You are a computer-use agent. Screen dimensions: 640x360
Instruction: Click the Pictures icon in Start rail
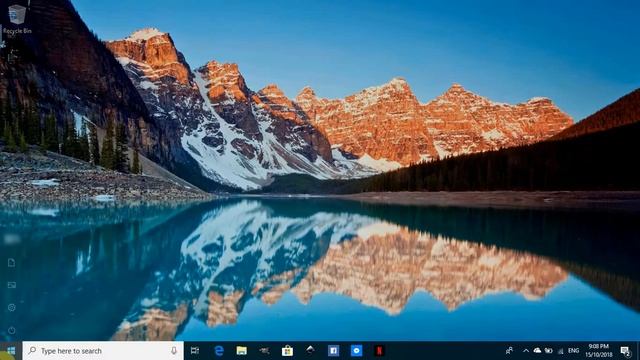[x=11, y=285]
